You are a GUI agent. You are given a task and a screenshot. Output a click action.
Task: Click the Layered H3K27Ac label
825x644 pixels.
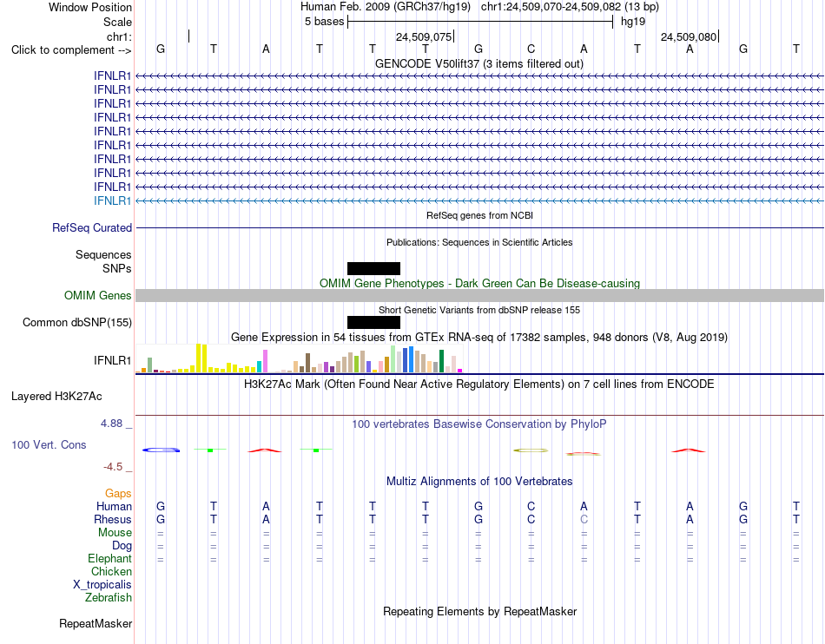(56, 397)
